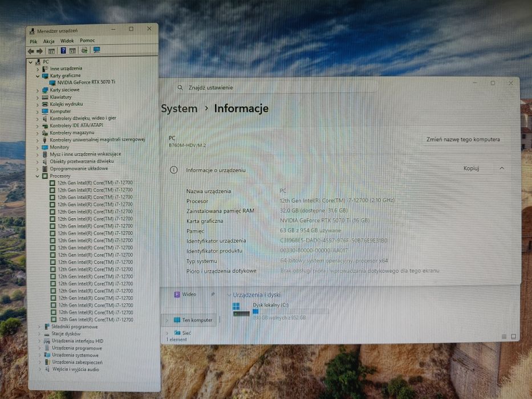The height and width of the screenshot is (399, 532).
Task: Click the console tree pane toolbar icon
Action: click(x=51, y=51)
